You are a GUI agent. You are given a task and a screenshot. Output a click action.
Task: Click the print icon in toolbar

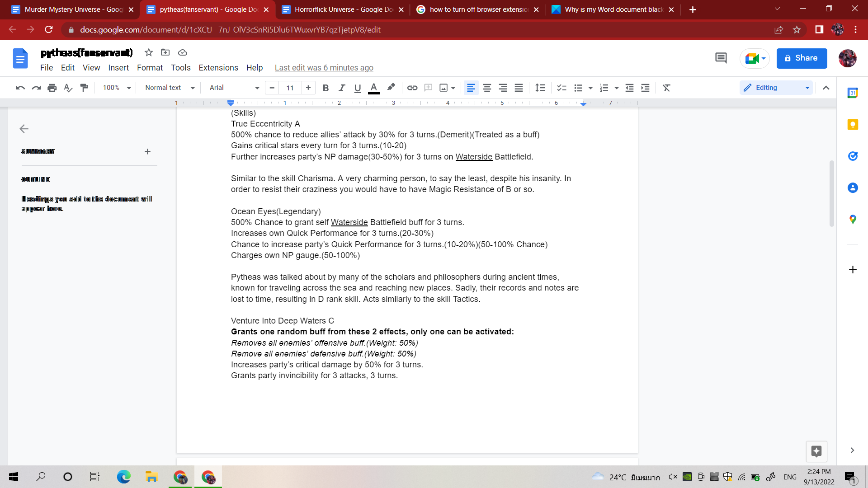[52, 88]
